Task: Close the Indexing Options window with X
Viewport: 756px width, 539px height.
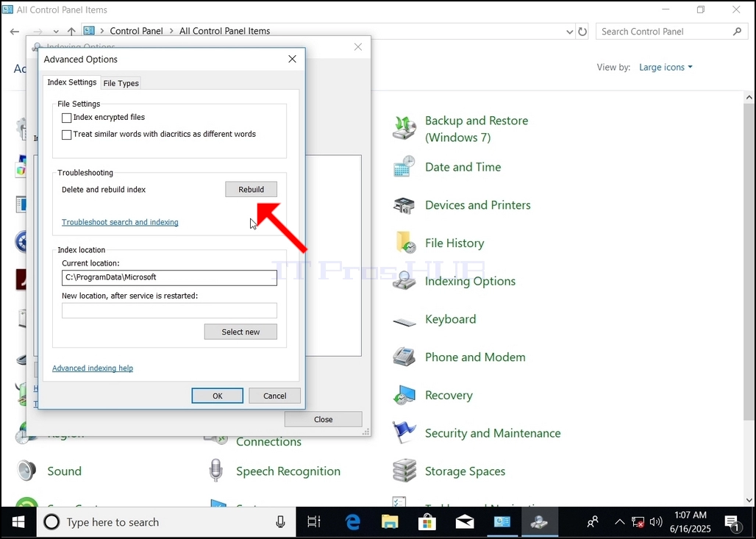Action: [x=357, y=47]
